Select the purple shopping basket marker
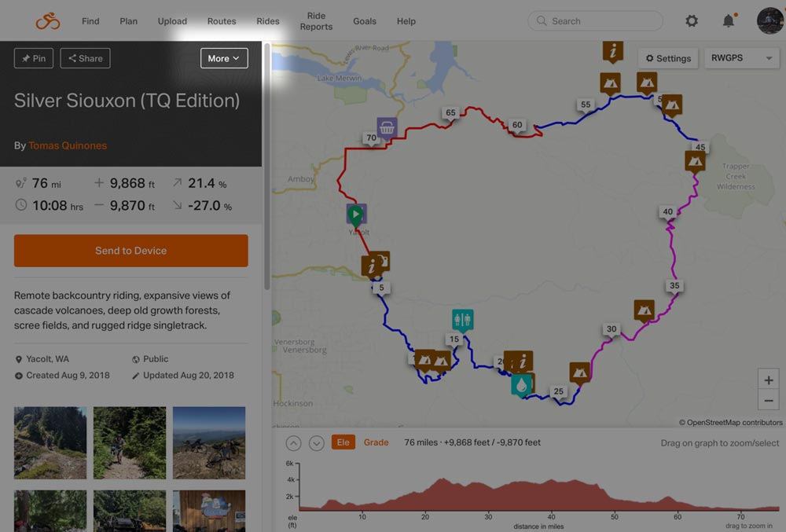Image resolution: width=786 pixels, height=532 pixels. pyautogui.click(x=387, y=129)
